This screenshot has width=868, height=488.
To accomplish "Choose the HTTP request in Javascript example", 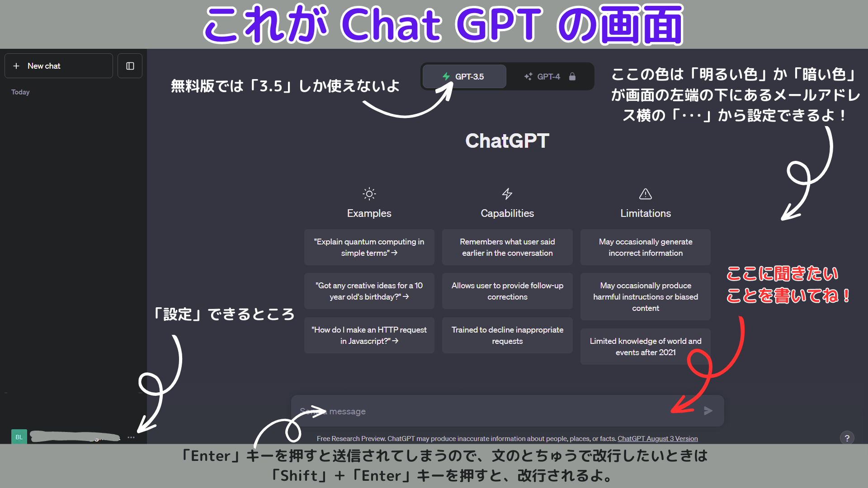I will (x=369, y=335).
